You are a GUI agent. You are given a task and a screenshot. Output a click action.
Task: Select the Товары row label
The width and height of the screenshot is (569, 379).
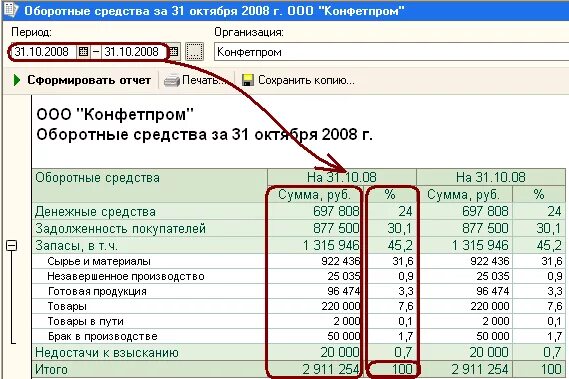pyautogui.click(x=67, y=306)
